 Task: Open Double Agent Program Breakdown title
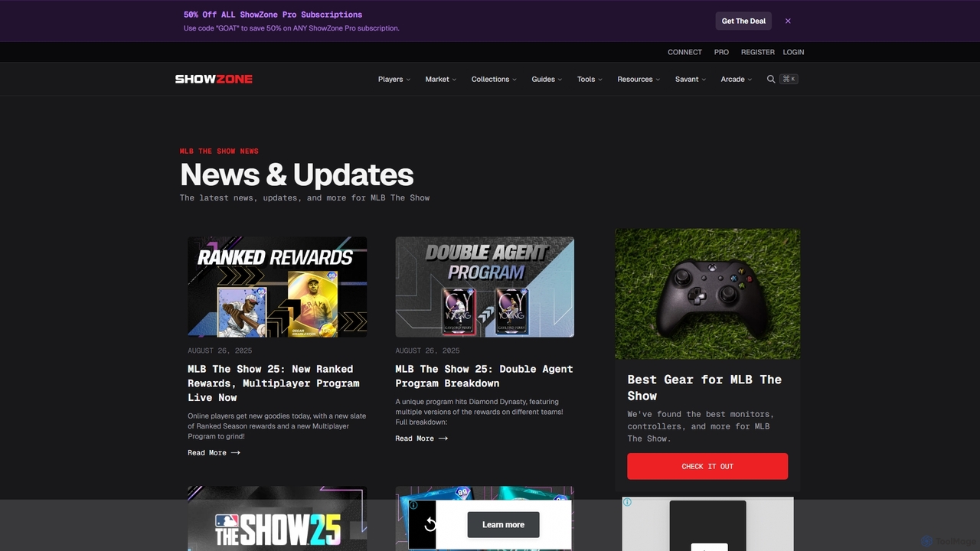click(x=484, y=376)
